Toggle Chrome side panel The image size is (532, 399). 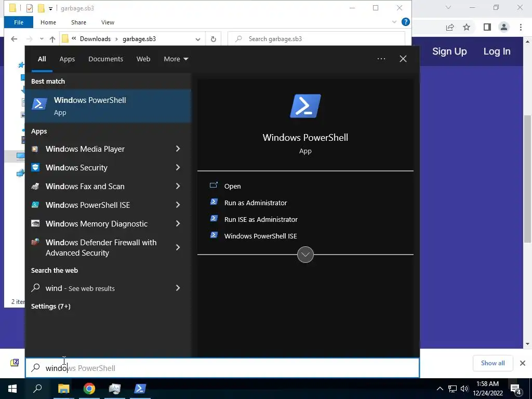[487, 27]
